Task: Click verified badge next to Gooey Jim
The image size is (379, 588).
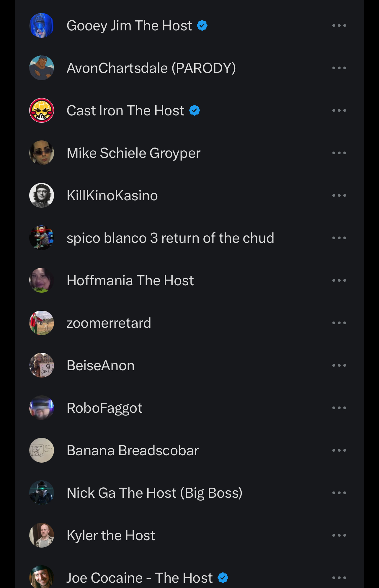Action: pos(202,26)
